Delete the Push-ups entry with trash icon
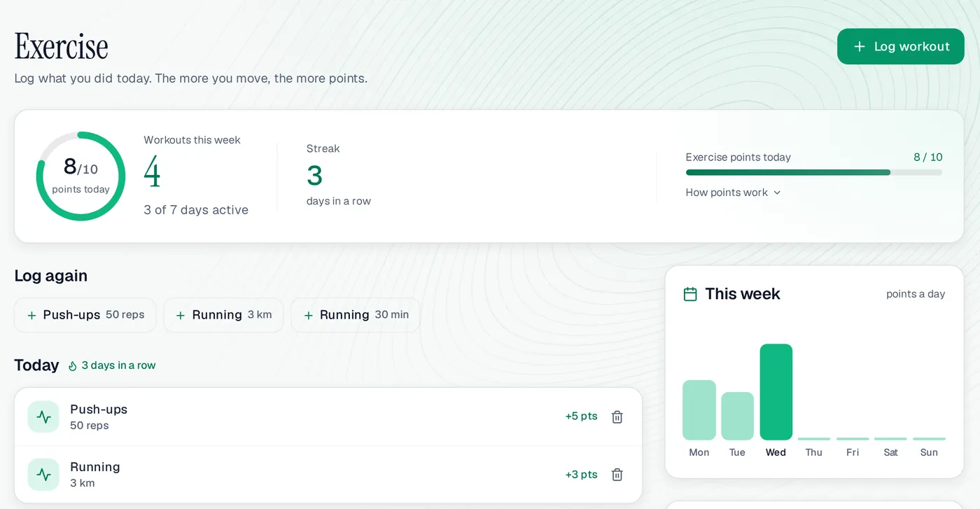Viewport: 980px width, 509px height. pyautogui.click(x=617, y=417)
